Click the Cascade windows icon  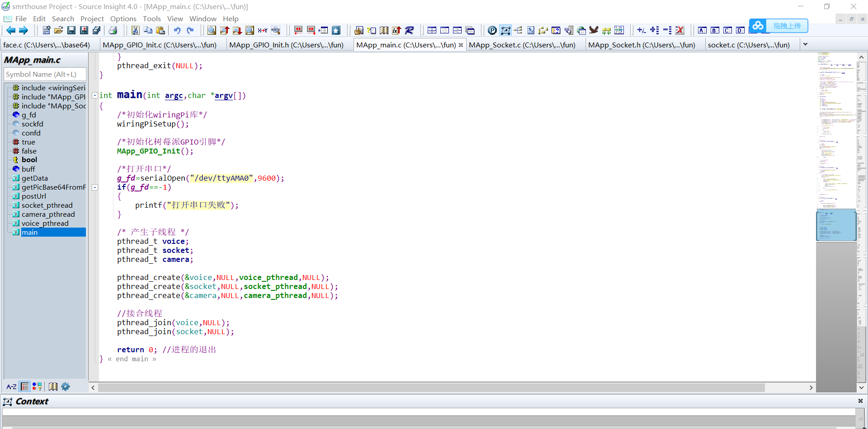[x=470, y=30]
